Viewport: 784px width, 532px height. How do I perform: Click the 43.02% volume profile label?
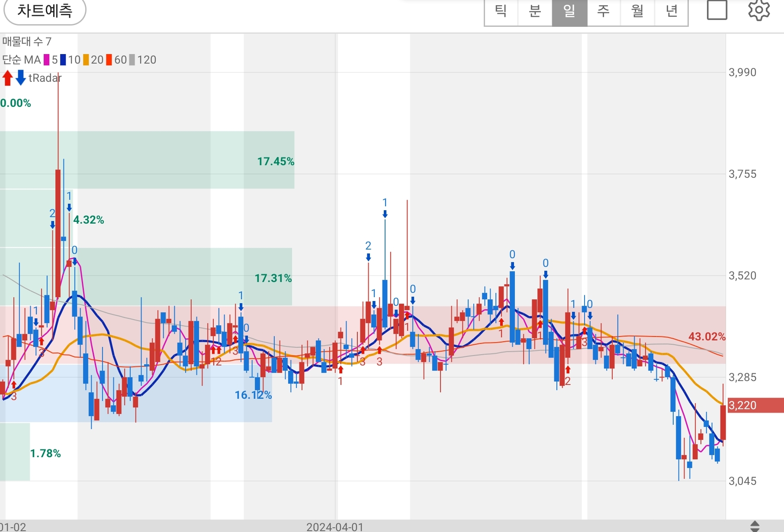tap(707, 337)
